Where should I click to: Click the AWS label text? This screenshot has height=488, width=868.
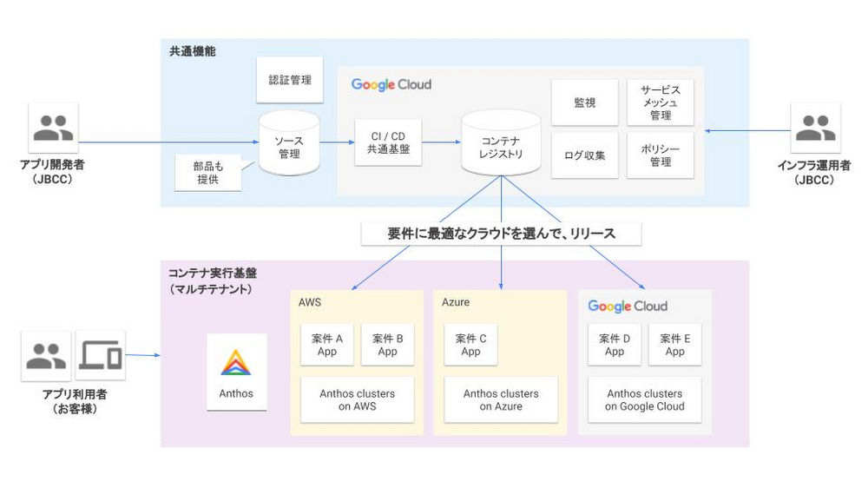click(310, 302)
